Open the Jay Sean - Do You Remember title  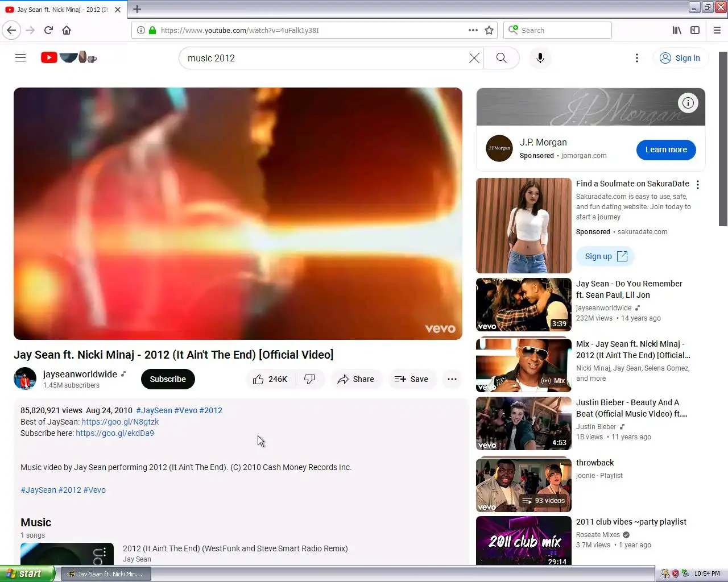tap(629, 289)
